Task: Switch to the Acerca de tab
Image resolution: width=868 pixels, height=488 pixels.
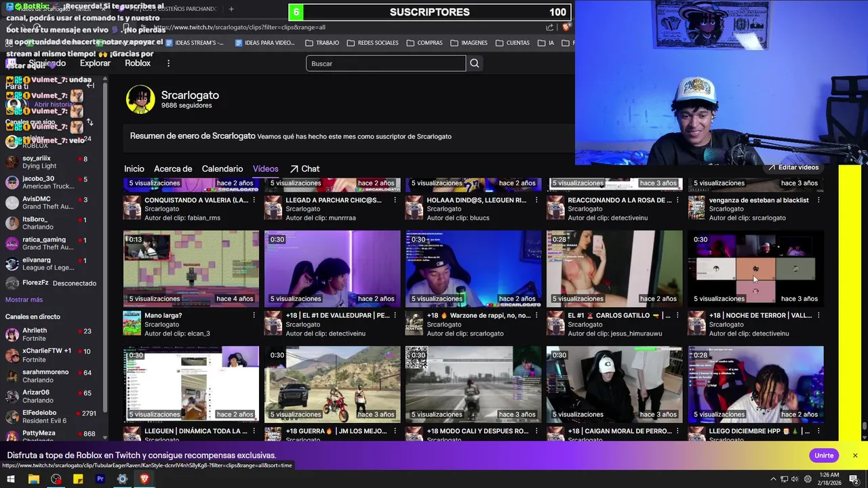Action: [x=173, y=169]
